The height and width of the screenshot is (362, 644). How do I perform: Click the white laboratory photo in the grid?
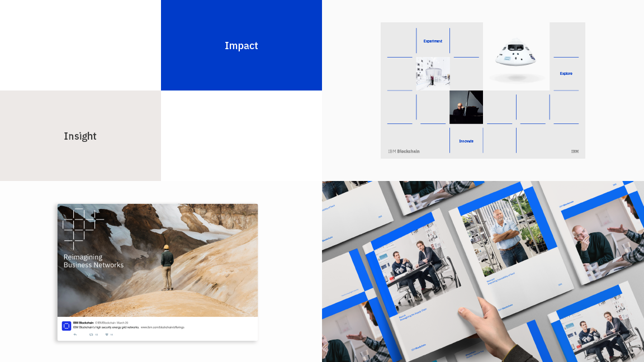(x=433, y=74)
